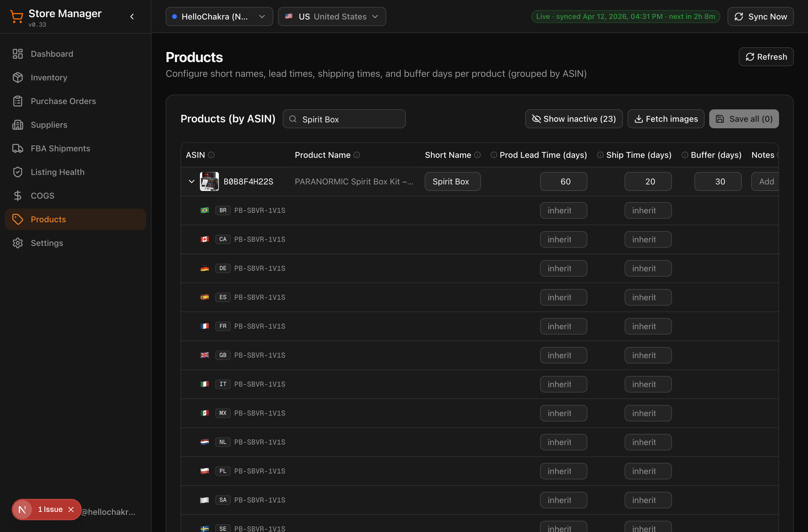
Task: Collapse the B0B8F4H22S row
Action: [191, 181]
